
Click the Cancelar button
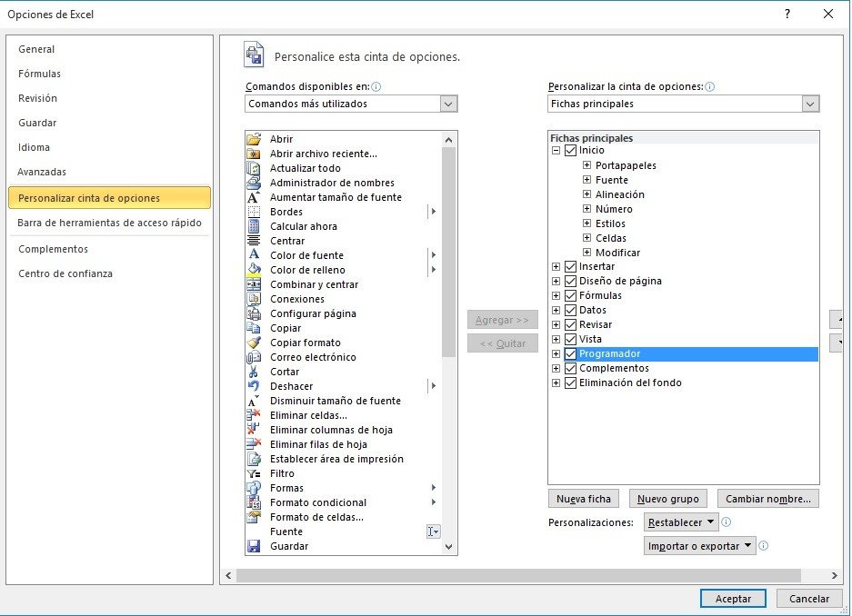[809, 599]
